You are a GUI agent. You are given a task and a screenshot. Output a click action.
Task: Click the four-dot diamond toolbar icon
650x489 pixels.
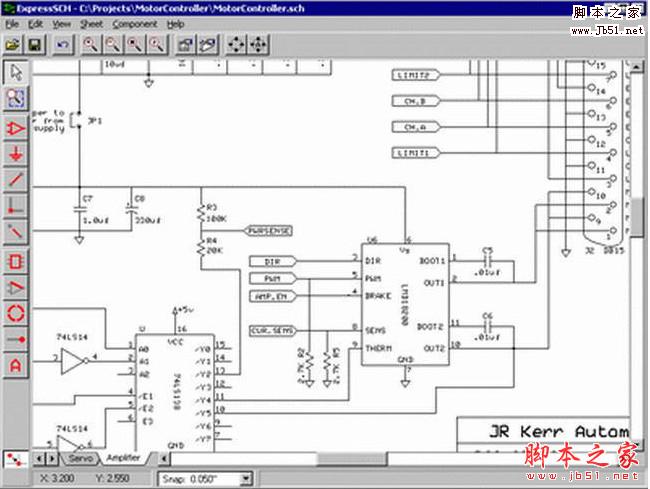tap(236, 44)
